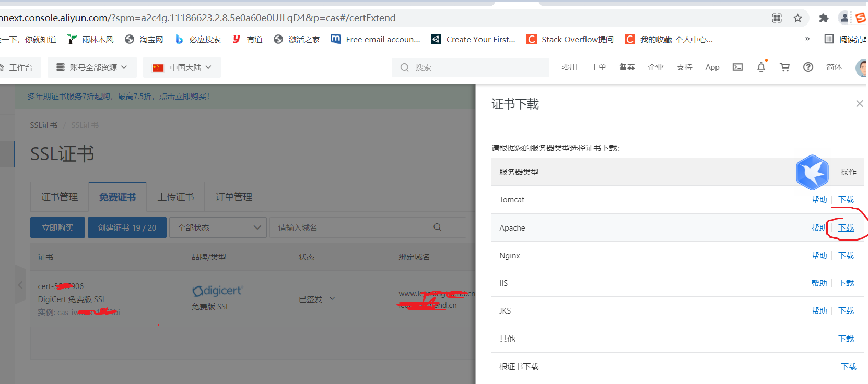Select the DigiCert 免费版 SSL text
Viewport: 868px width, 384px height.
coord(72,299)
